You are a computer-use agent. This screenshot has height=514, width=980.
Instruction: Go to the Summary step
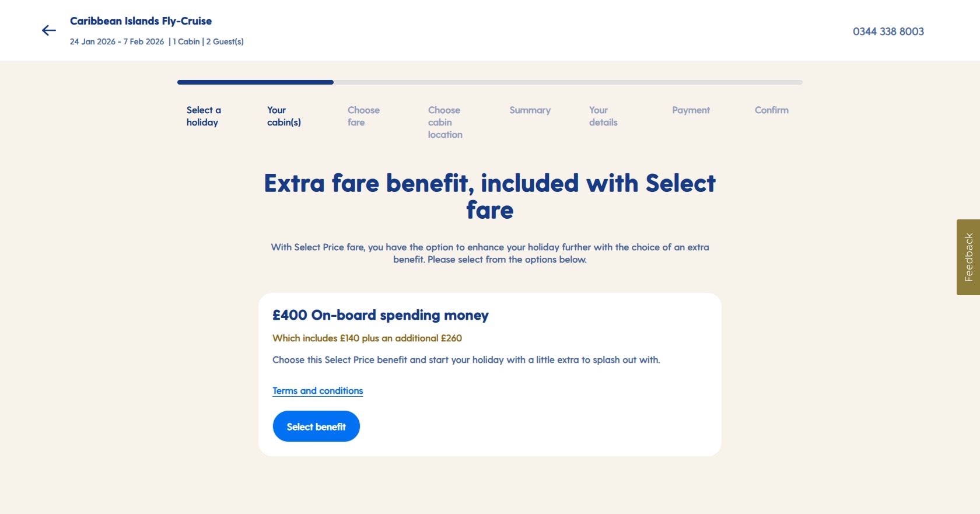530,110
